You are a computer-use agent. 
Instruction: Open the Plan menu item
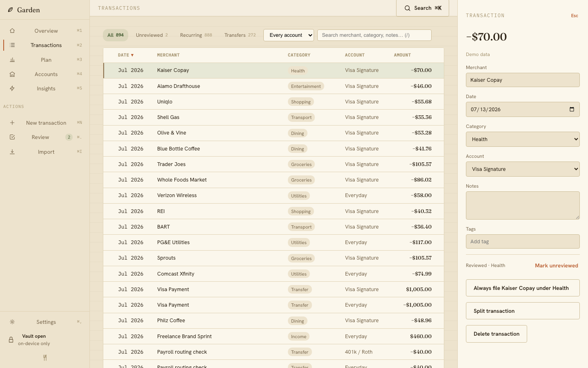(x=45, y=60)
